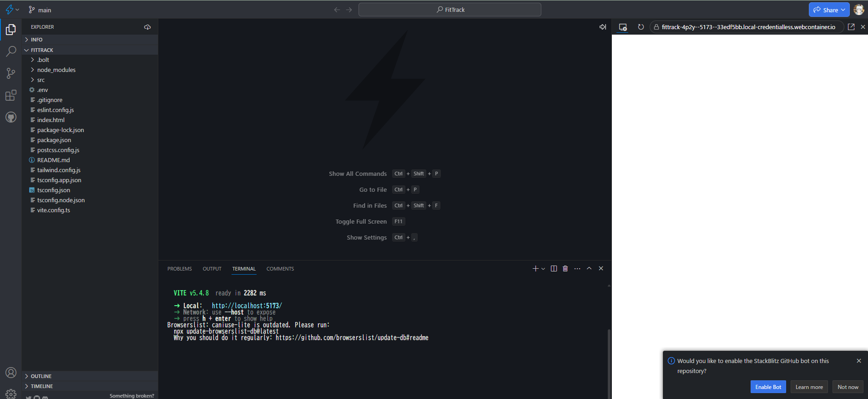Open preview in a new tab
The width and height of the screenshot is (868, 399).
click(851, 27)
